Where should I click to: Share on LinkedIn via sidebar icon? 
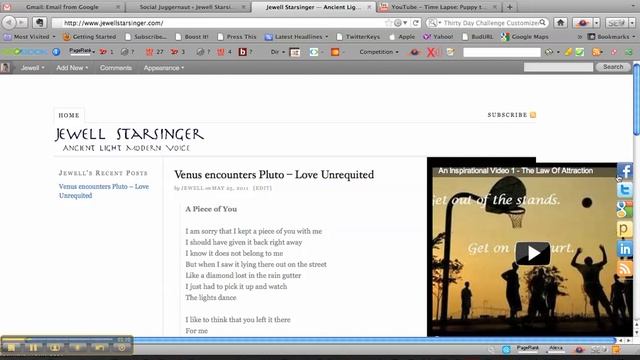pos(624,249)
